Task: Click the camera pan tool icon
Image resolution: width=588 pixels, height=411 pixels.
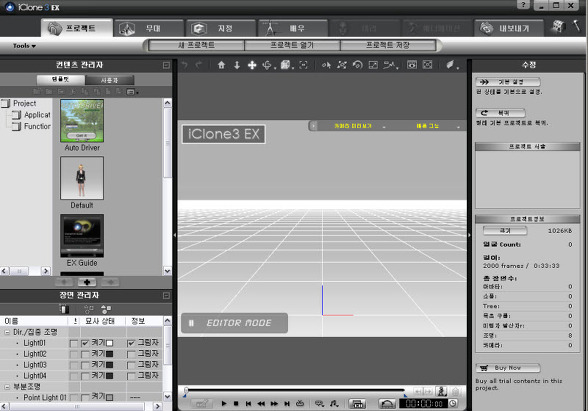Action: (x=342, y=65)
